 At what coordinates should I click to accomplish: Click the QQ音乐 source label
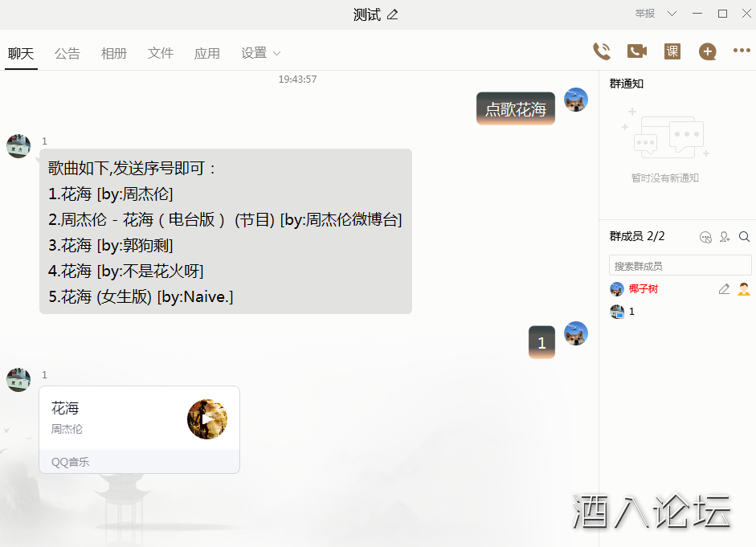pos(71,462)
